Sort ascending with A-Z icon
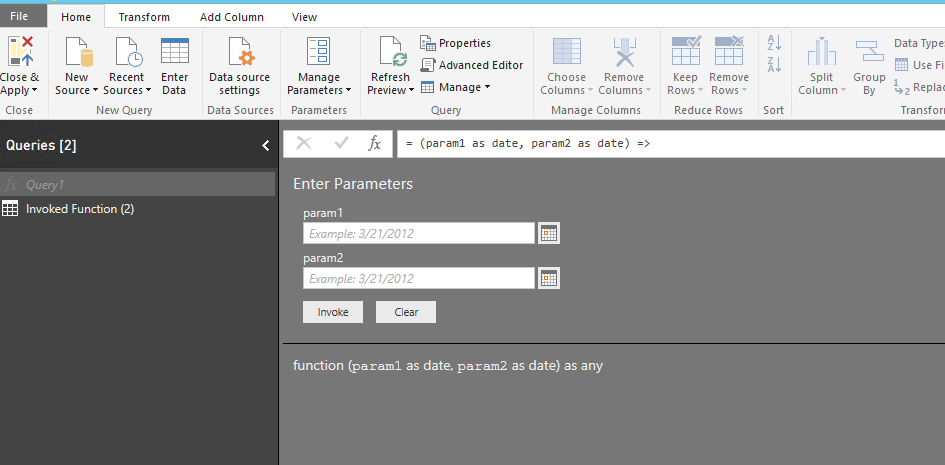Viewport: 945px width, 465px height. (x=774, y=43)
